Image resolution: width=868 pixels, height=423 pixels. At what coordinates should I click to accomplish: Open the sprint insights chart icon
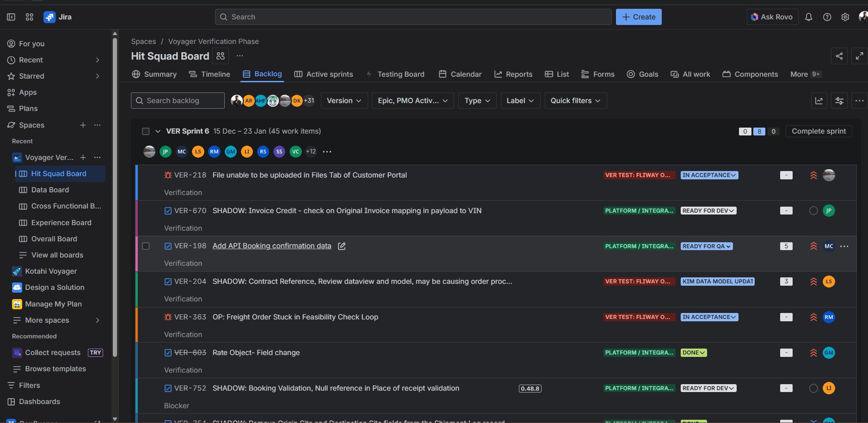tap(819, 101)
